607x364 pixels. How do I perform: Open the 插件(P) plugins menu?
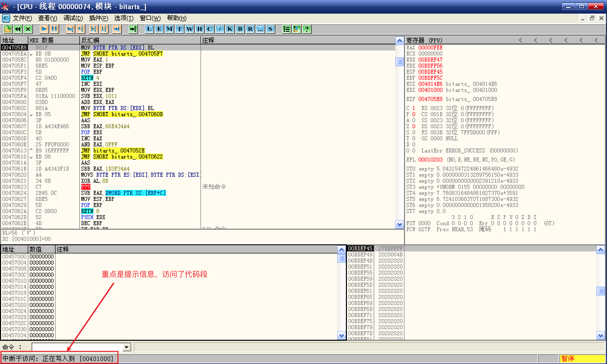[98, 18]
